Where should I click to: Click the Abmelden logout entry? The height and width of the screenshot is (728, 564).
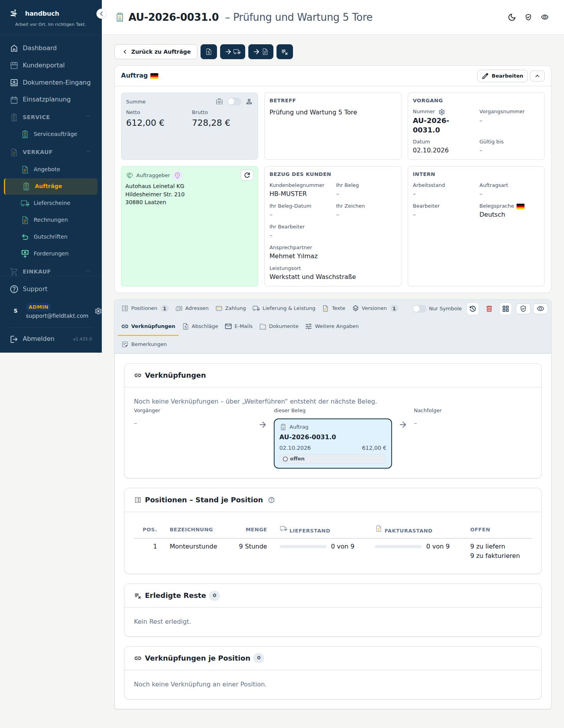coord(38,339)
